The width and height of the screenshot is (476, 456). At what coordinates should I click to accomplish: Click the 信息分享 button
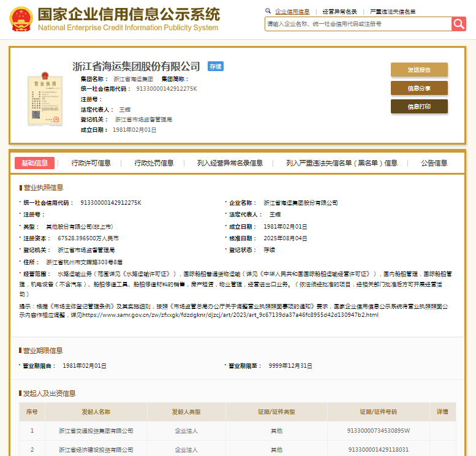point(419,88)
